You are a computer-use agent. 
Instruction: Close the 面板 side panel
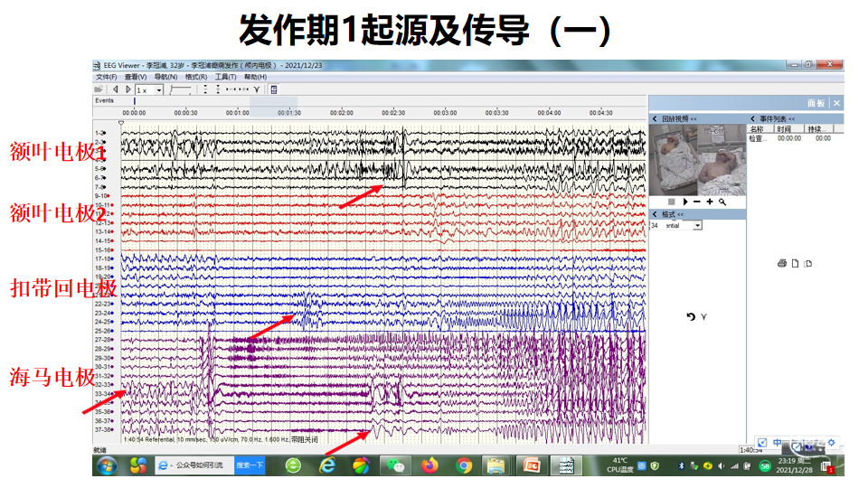[836, 103]
